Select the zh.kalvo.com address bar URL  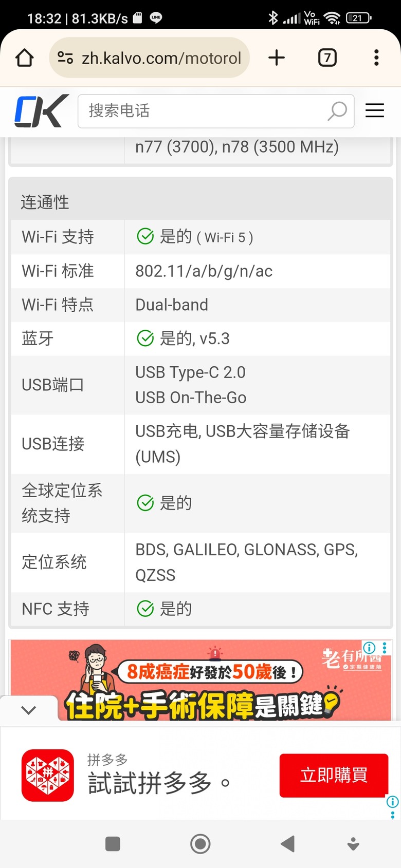point(161,58)
